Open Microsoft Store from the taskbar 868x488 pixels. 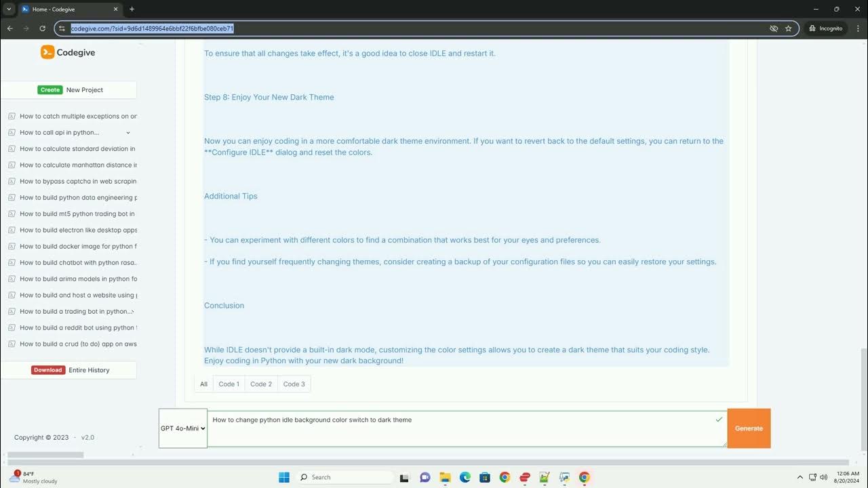point(484,477)
